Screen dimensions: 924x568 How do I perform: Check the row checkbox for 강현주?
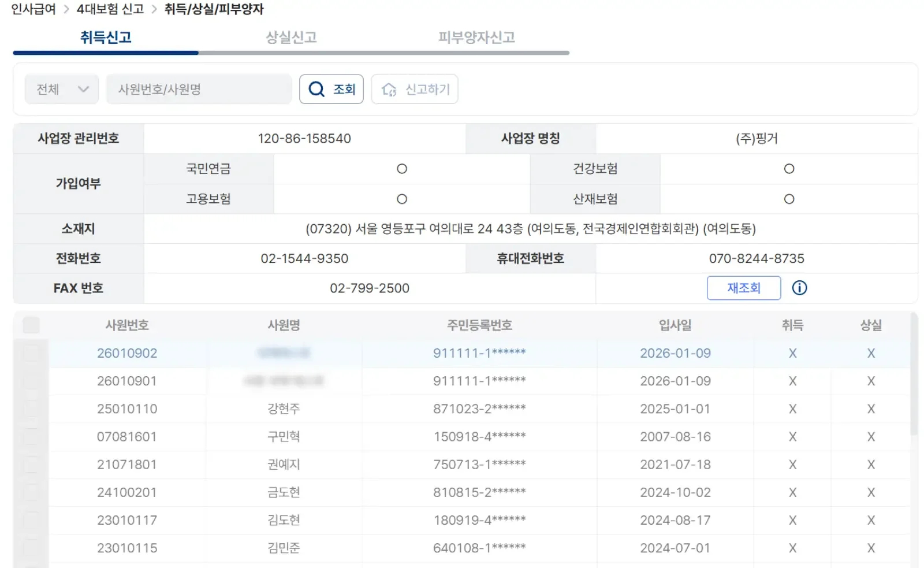coord(32,409)
